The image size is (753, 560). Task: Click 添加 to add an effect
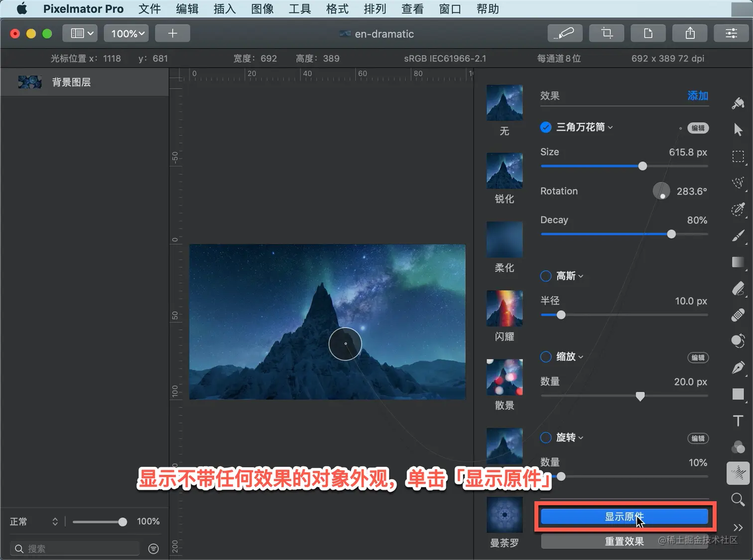tap(698, 96)
